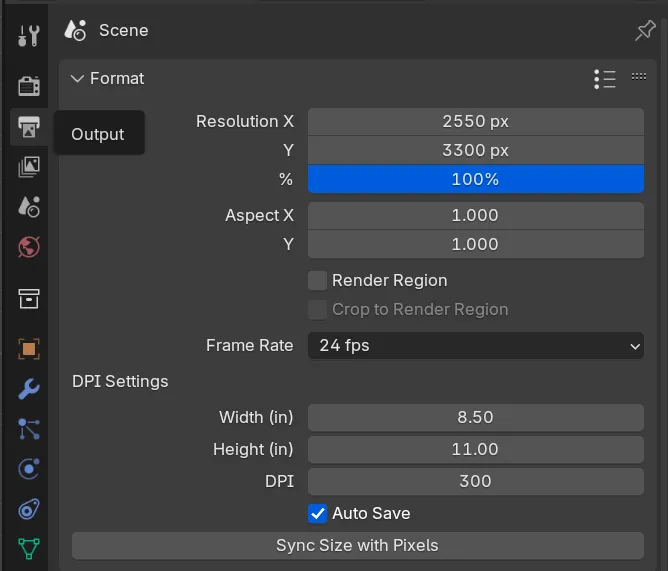668x571 pixels.
Task: Open the Object Data mesh tab
Action: 29,549
